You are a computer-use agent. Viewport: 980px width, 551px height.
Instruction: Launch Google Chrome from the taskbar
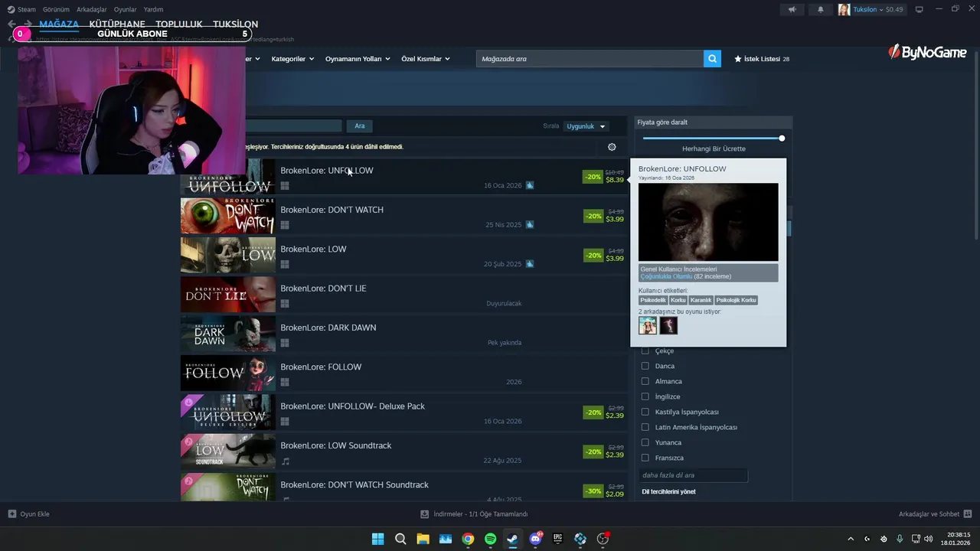tap(468, 539)
